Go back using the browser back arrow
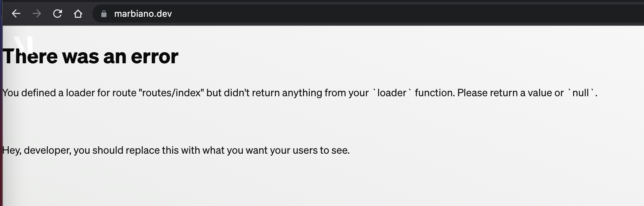This screenshot has height=206, width=644. click(x=16, y=14)
